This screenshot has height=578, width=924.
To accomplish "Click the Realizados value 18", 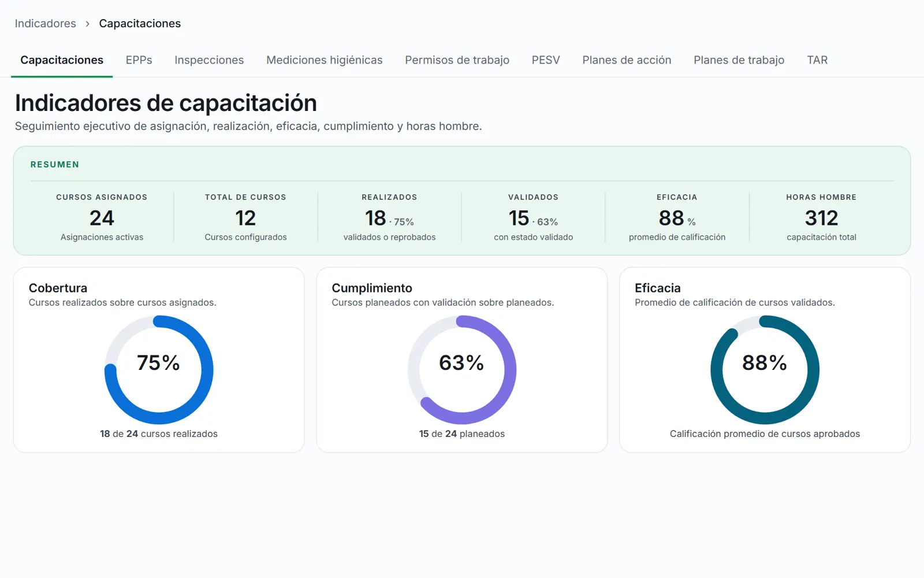I will click(375, 218).
